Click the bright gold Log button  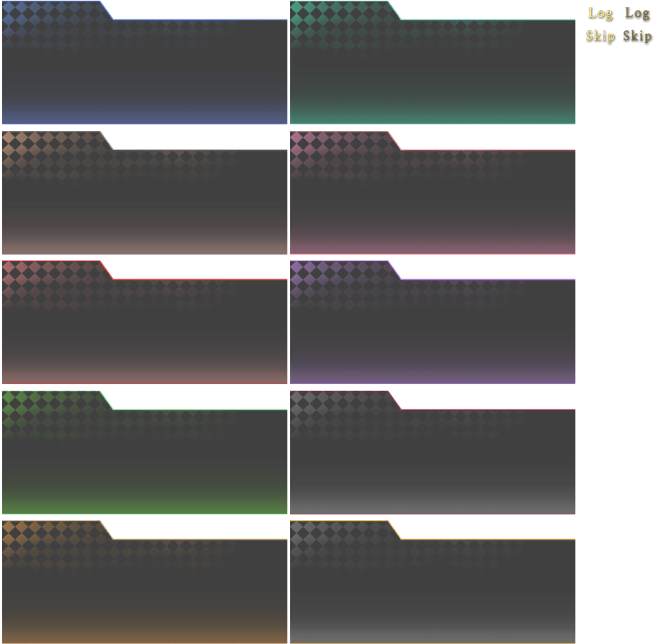point(600,14)
